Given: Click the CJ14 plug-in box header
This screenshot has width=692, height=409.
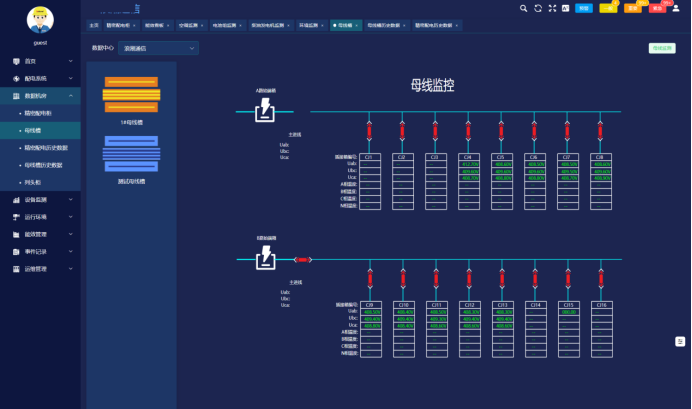Looking at the screenshot, I should [x=536, y=305].
